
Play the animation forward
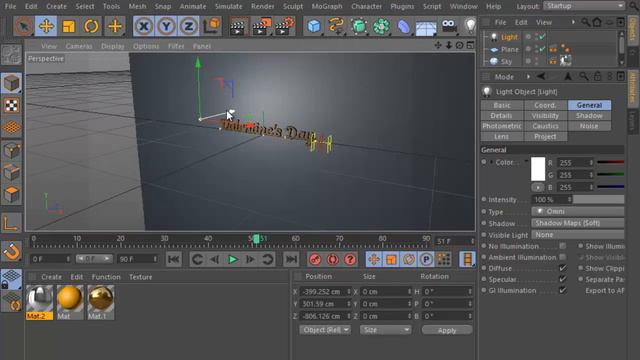[x=232, y=260]
